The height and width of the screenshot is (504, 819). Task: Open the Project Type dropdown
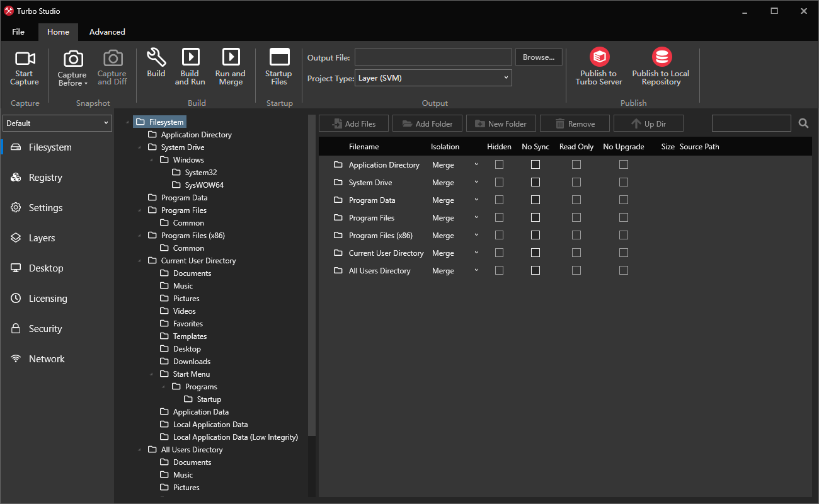coord(433,78)
